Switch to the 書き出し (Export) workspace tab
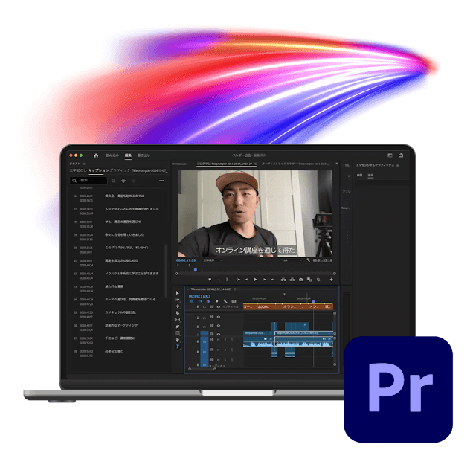Screen dimensions: 476x476 [x=144, y=155]
